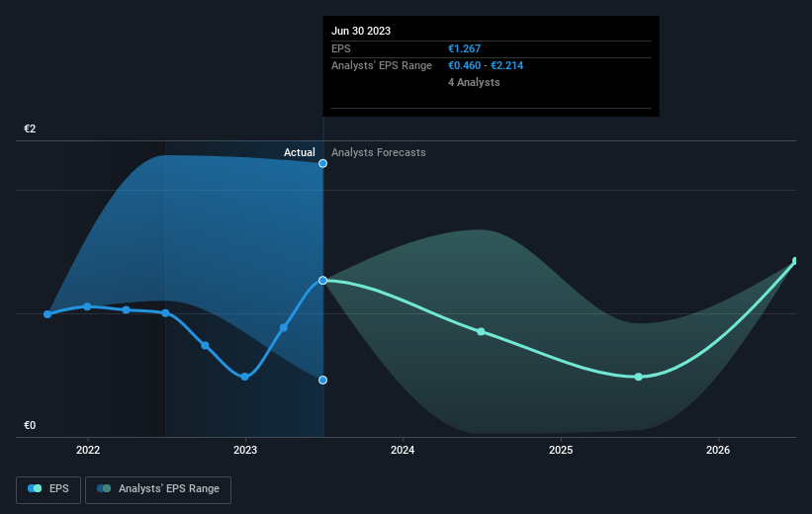Click the '4 Analysts' text in tooltip

474,82
